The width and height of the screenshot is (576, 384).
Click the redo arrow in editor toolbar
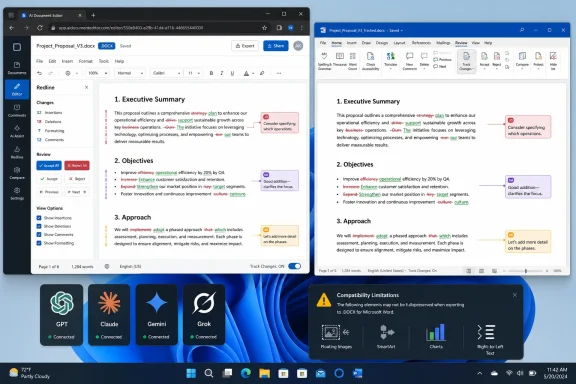[x=51, y=73]
